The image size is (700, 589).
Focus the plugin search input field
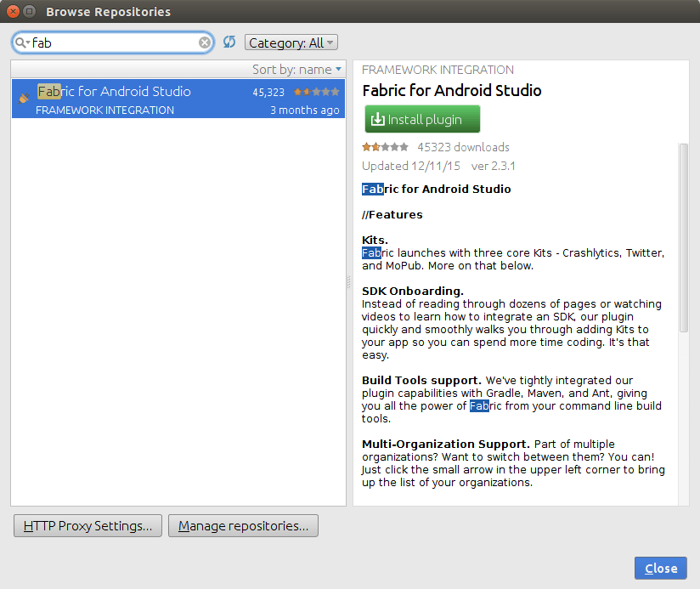[114, 42]
